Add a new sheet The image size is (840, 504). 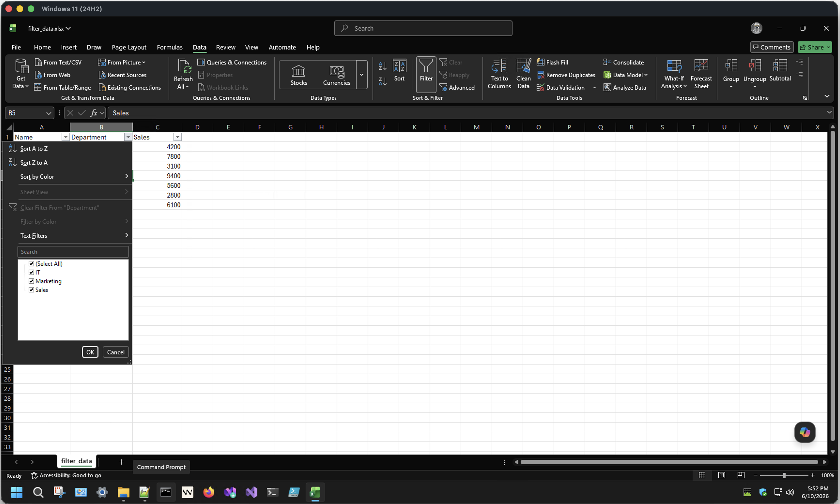point(121,462)
